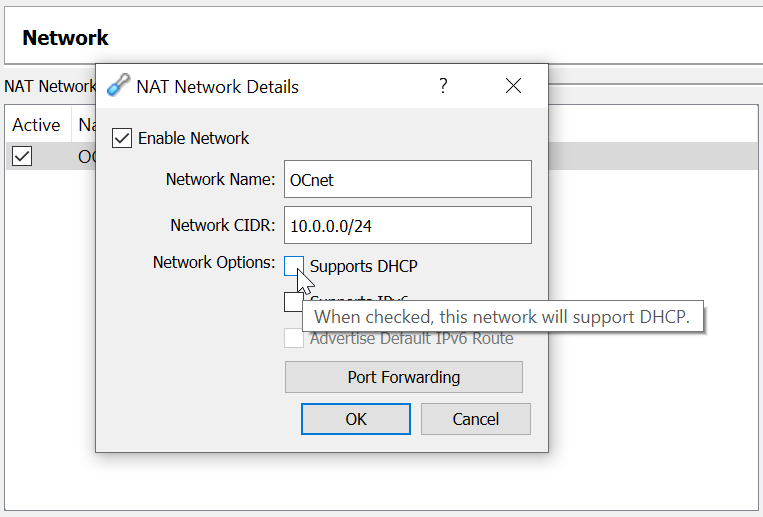
Task: Toggle the Supports IPv6 checkbox
Action: [292, 301]
